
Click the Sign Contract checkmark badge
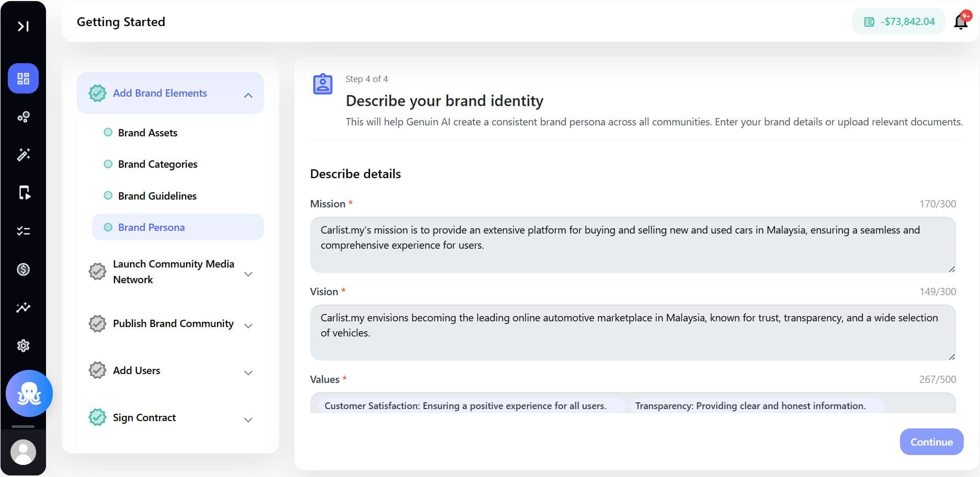(97, 417)
